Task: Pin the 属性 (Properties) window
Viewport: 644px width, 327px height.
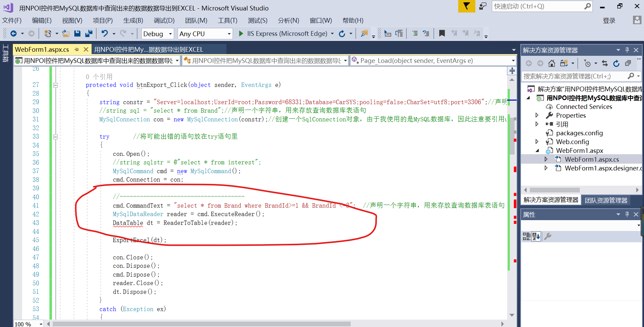Action: 627,214
